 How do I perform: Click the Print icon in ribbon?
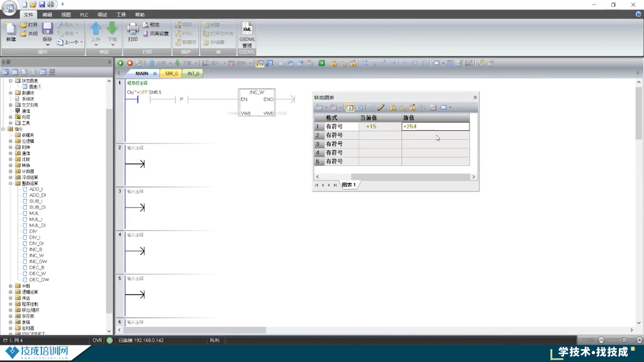(132, 32)
